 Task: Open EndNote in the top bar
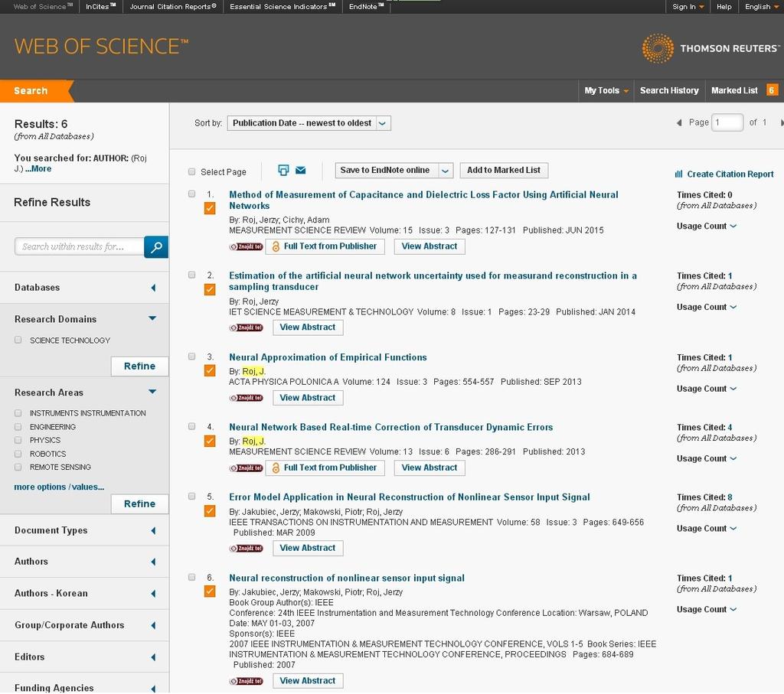367,6
